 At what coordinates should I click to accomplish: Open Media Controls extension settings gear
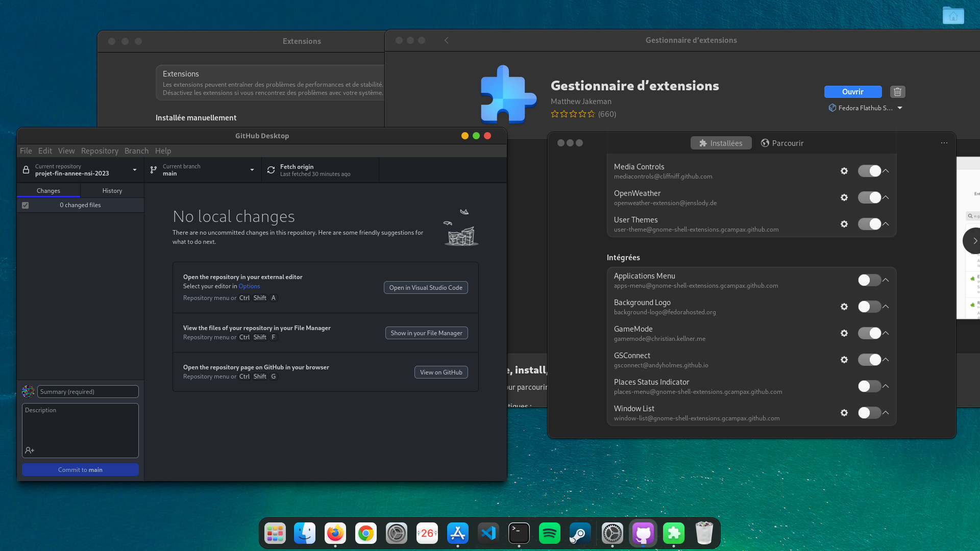tap(844, 171)
